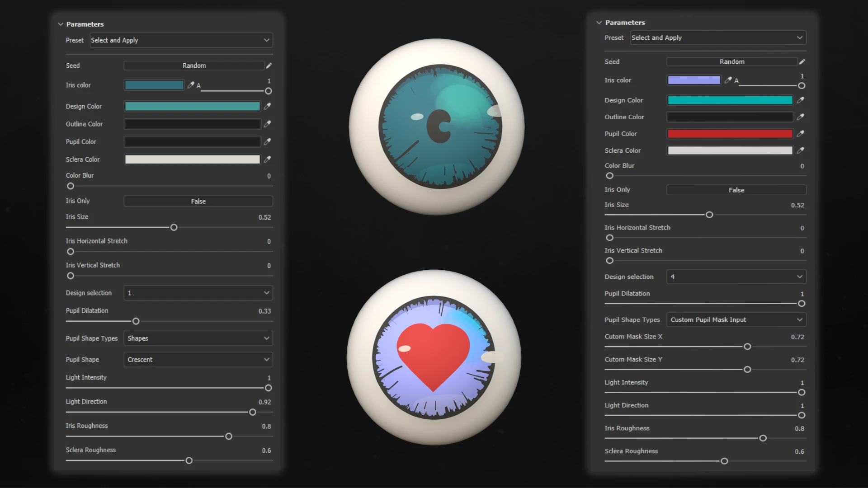Image resolution: width=868 pixels, height=488 pixels.
Task: Click the Seed edit pencil in right panel
Action: click(802, 61)
